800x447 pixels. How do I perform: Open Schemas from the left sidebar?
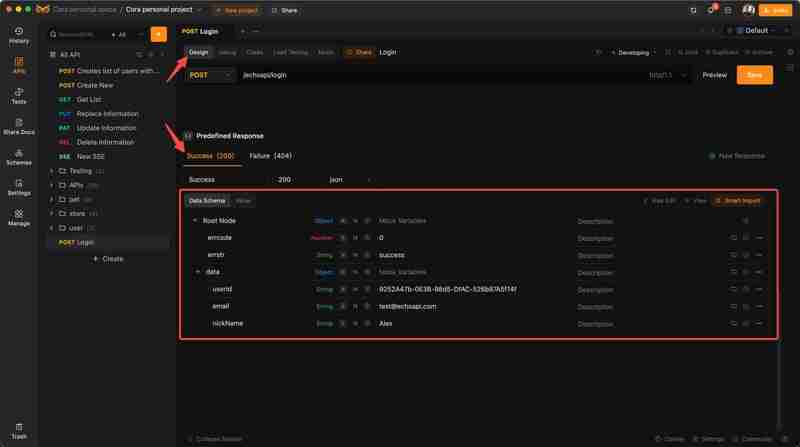click(19, 157)
